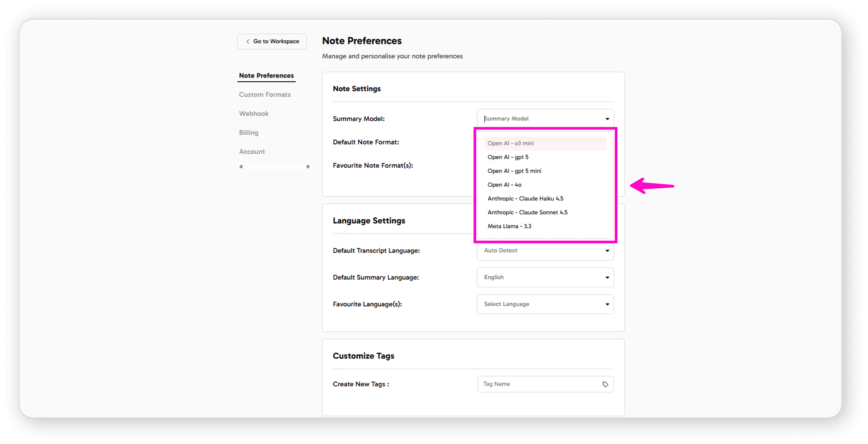Image resolution: width=868 pixels, height=444 pixels.
Task: Open the Webhook settings section
Action: coord(253,113)
